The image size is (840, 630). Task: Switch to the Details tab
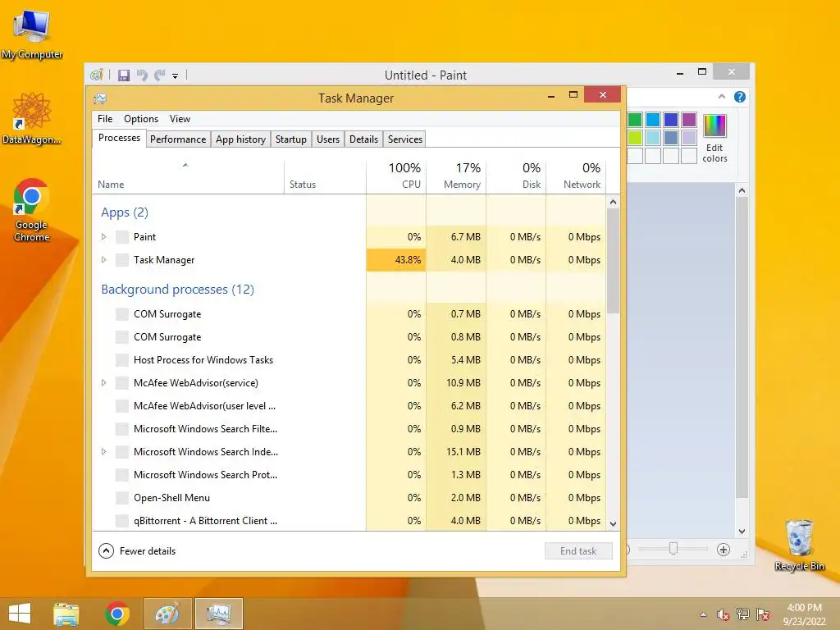coord(363,139)
